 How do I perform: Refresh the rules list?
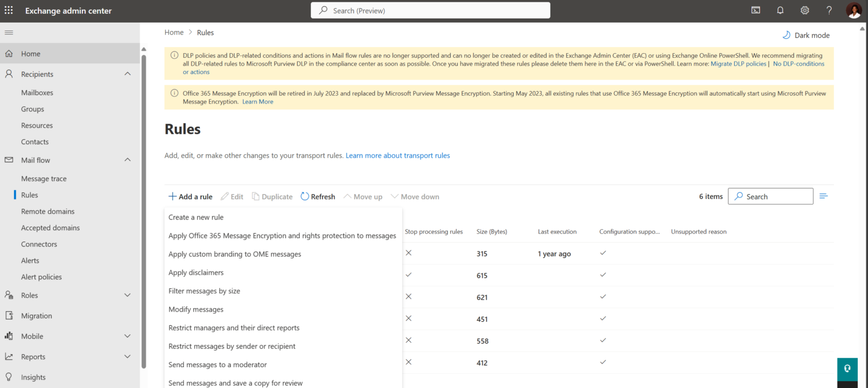(x=318, y=196)
